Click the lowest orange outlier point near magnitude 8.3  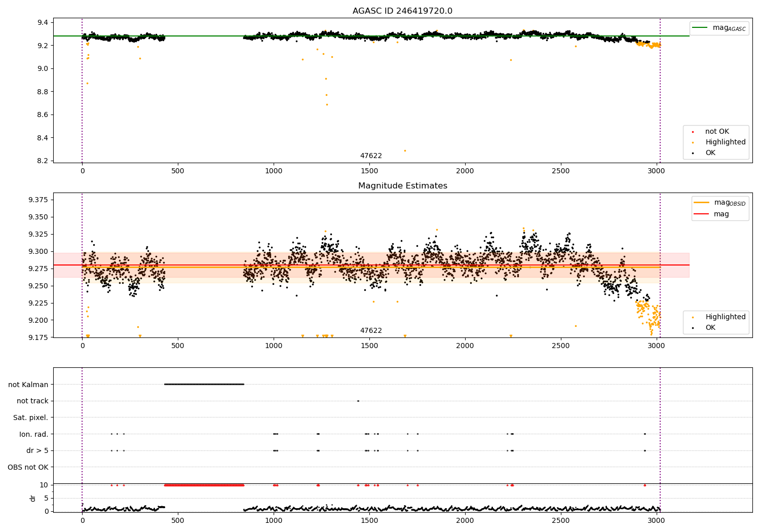click(x=405, y=150)
